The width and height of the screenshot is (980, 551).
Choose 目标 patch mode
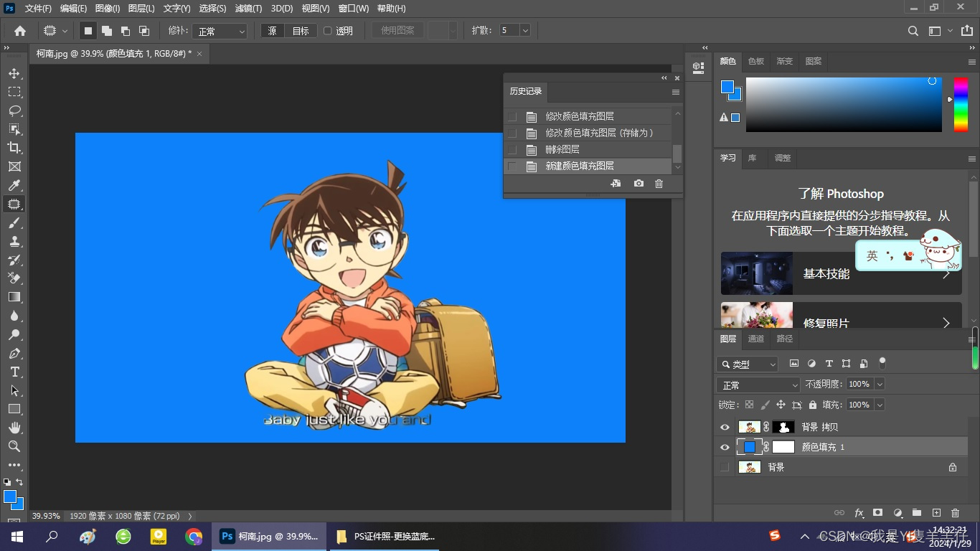point(301,31)
